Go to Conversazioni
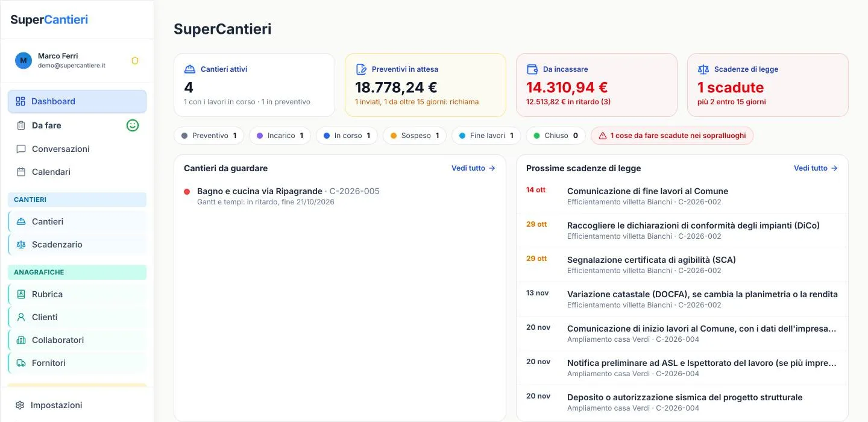868x422 pixels. 77,149
